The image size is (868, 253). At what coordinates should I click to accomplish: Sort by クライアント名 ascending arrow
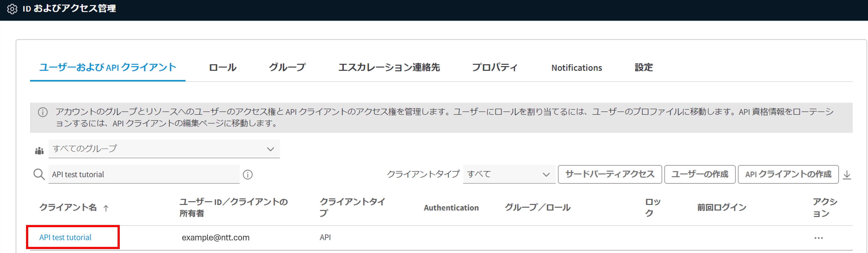point(106,208)
